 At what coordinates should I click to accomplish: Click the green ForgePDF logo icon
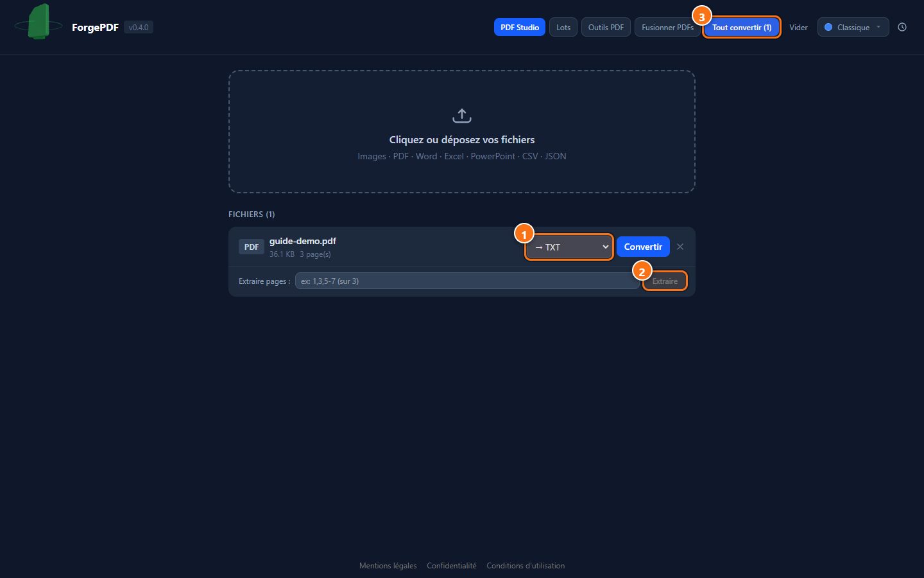coord(38,22)
